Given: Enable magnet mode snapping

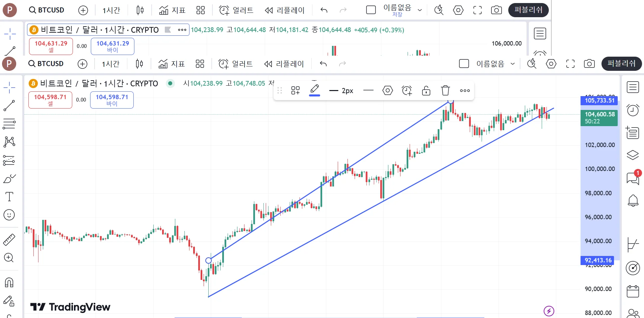Looking at the screenshot, I should (9, 282).
